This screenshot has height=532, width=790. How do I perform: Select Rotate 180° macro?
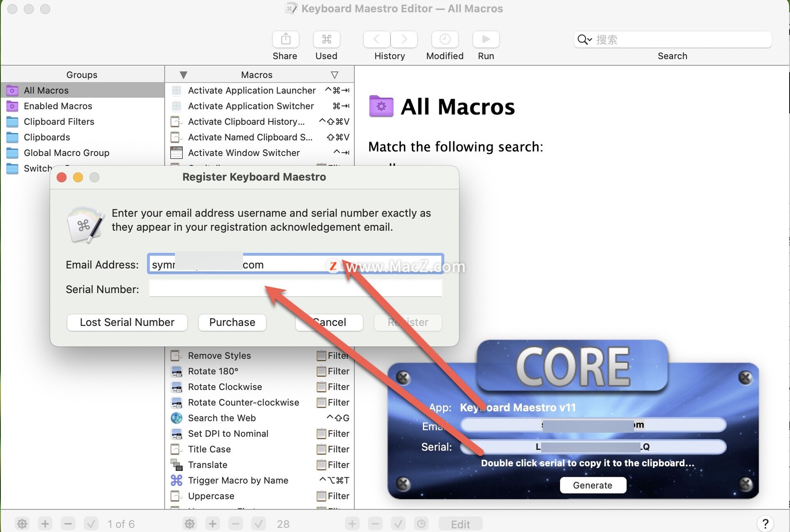[x=260, y=371]
